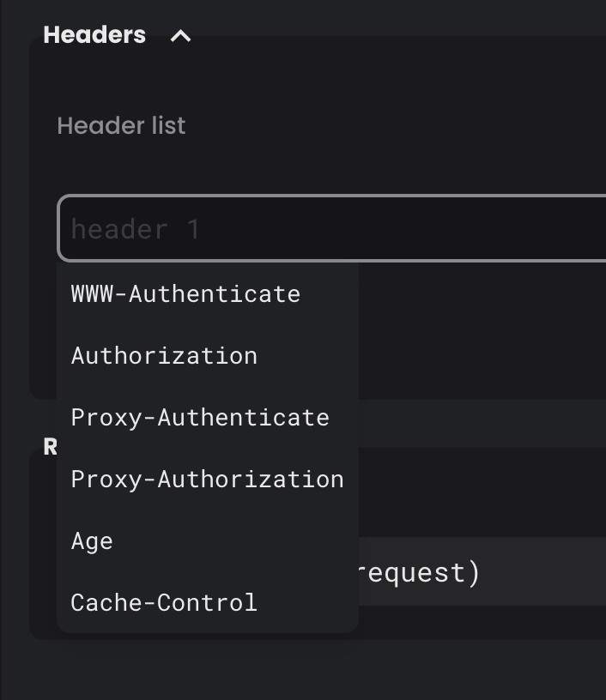
Task: Click the header 1 input field
Action: pos(332,228)
